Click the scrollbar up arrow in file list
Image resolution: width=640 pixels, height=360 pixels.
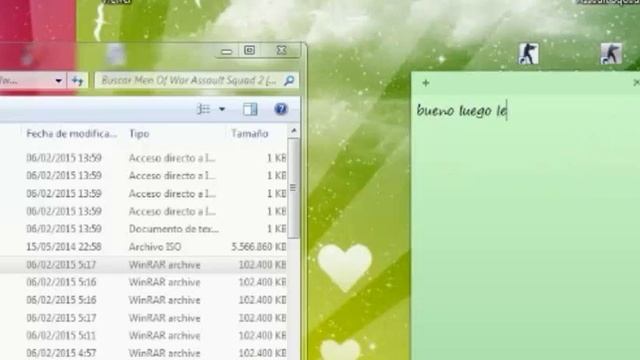[294, 131]
